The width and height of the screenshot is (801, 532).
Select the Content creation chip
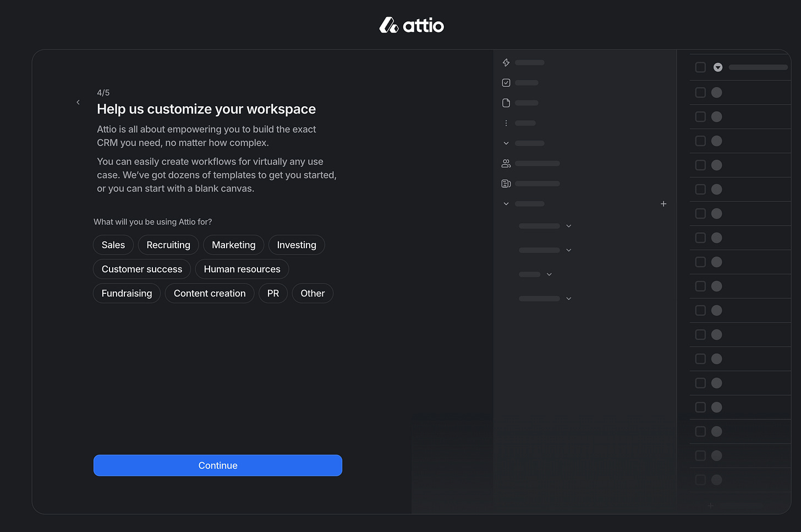tap(210, 293)
